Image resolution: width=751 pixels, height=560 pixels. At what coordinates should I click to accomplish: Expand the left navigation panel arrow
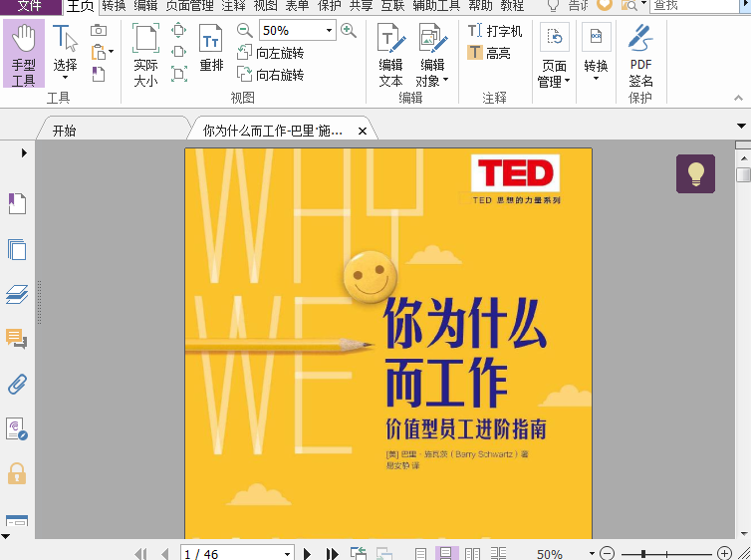point(24,152)
